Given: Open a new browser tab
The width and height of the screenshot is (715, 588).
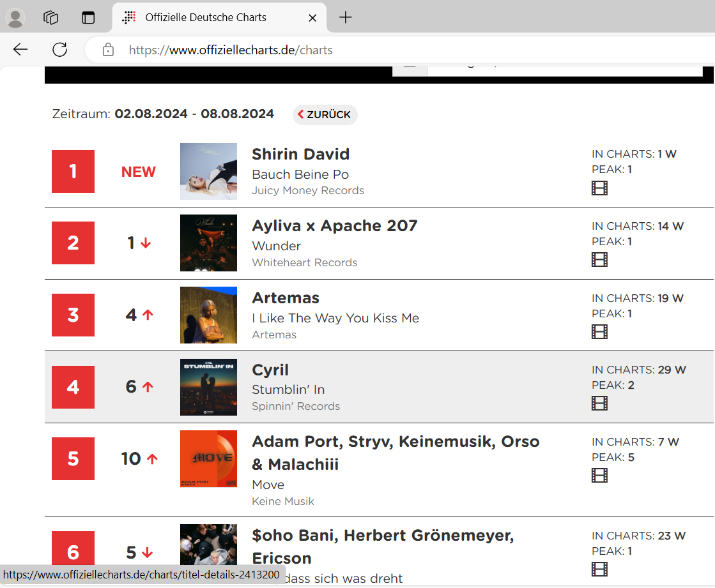Looking at the screenshot, I should coord(345,18).
